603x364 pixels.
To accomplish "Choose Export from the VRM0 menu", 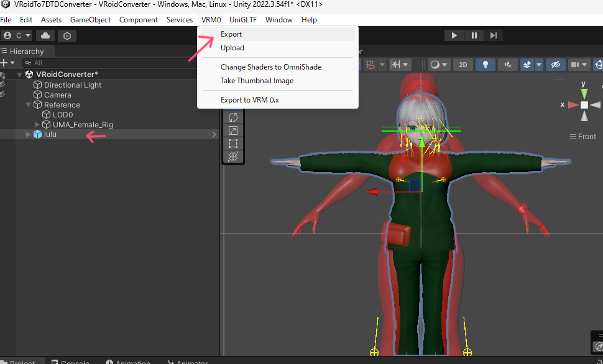I will (231, 34).
